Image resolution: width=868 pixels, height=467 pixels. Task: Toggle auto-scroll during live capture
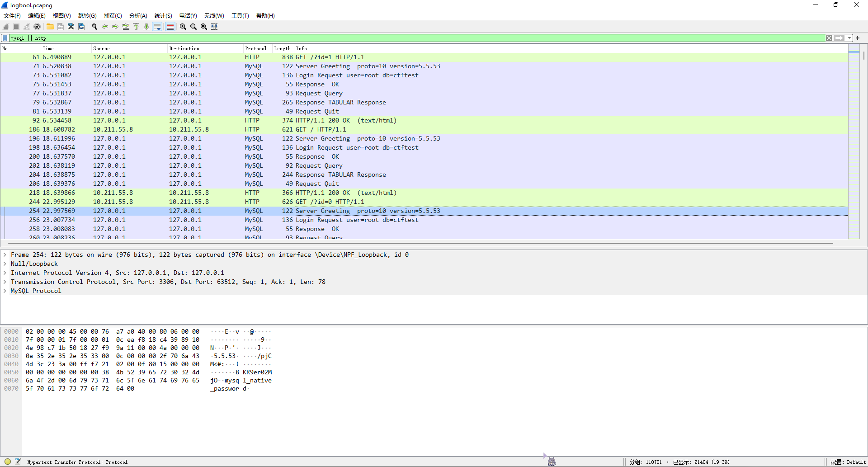pos(157,27)
